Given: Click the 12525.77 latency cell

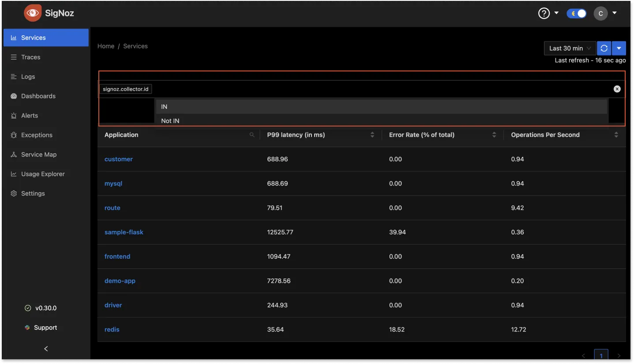Looking at the screenshot, I should [280, 232].
